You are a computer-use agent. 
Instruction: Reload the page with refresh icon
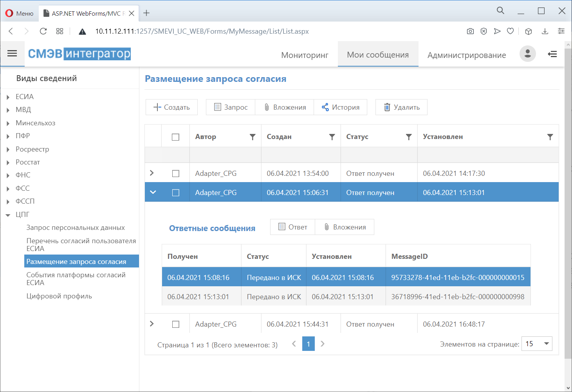click(43, 31)
